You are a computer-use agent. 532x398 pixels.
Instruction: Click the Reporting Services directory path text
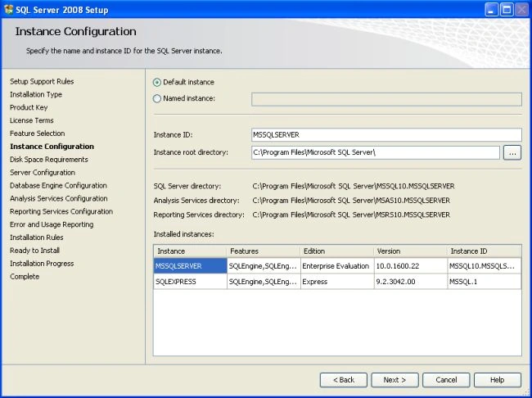[x=351, y=215]
